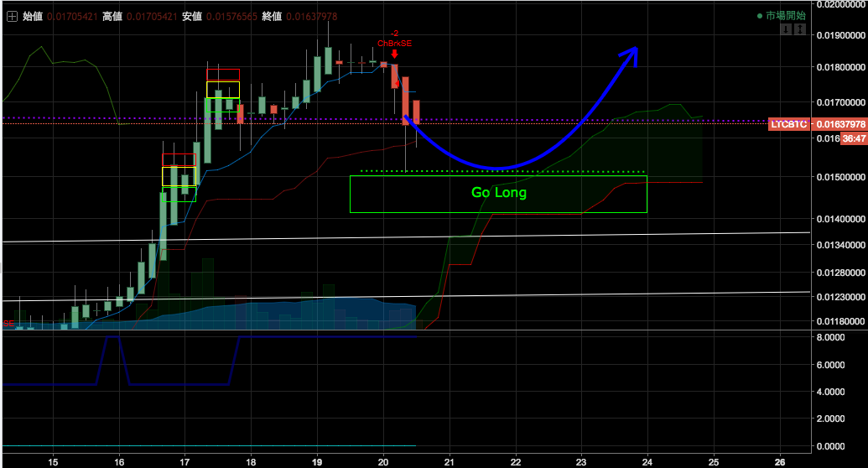Click date 15 on the time axis
868x468 pixels.
(53, 462)
